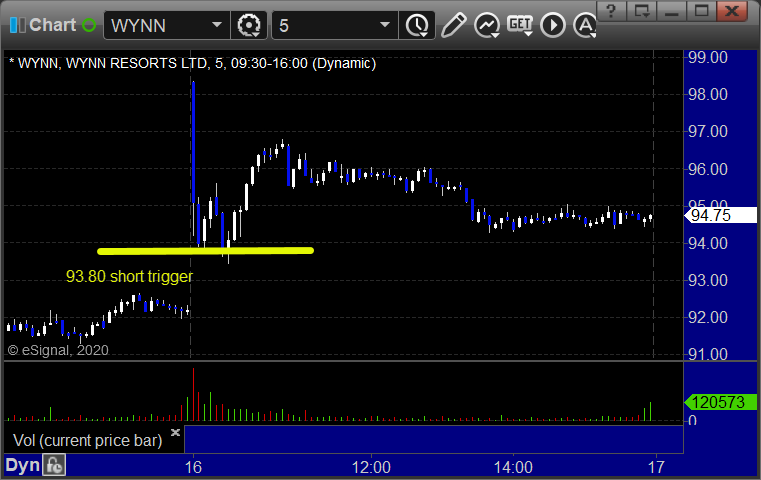Click the 96.00 price axis label
Image resolution: width=761 pixels, height=480 pixels.
coord(708,169)
